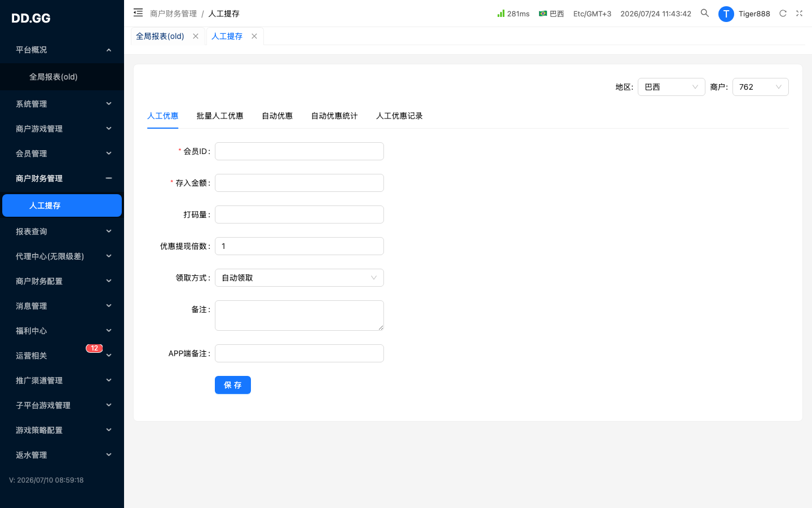Click the 商户财务管理 breadcrumb link
The image size is (812, 508).
[x=174, y=14]
